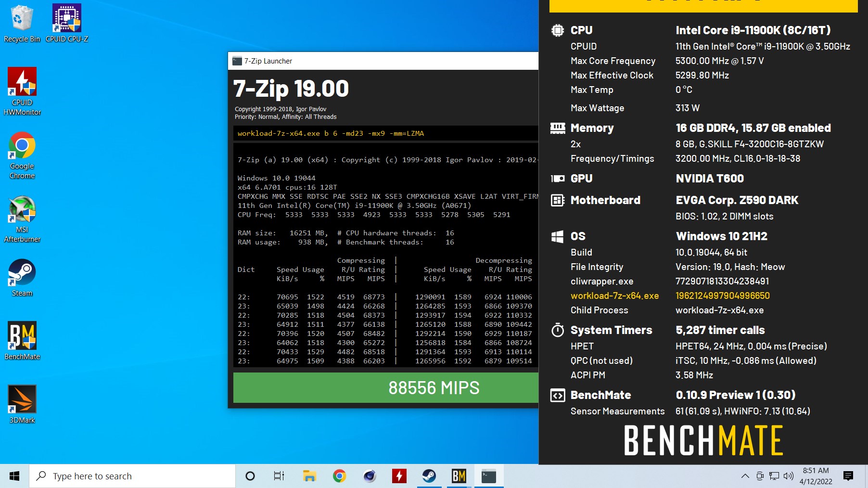
Task: Click the G.SKILL F4-3200C16-8GTZKW text
Action: coord(750,144)
